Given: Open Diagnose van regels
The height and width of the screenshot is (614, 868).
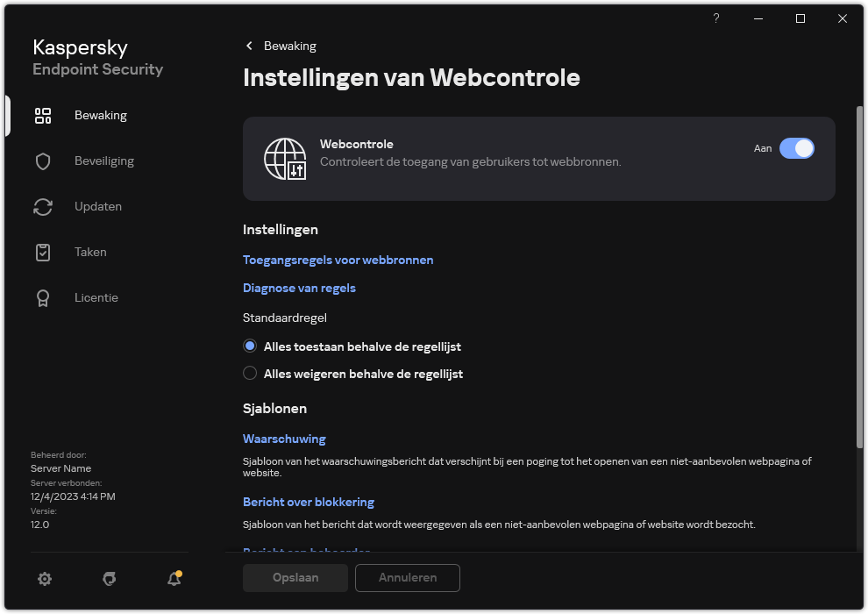Looking at the screenshot, I should [x=299, y=288].
